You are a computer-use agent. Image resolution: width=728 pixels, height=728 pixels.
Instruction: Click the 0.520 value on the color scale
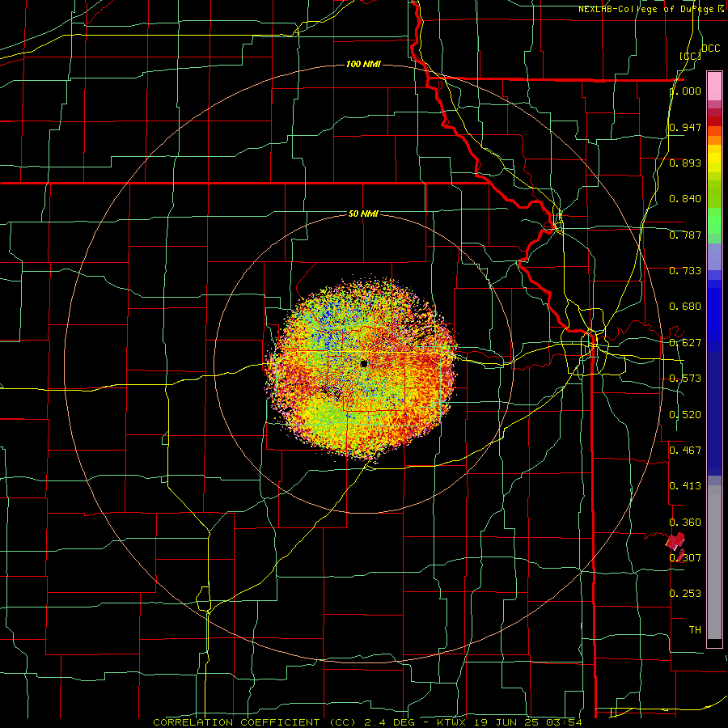pyautogui.click(x=685, y=414)
